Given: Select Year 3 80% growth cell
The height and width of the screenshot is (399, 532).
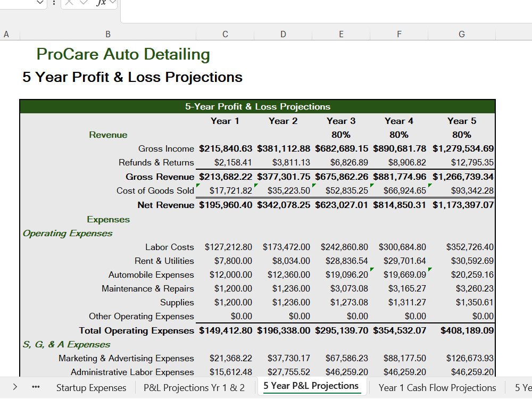Looking at the screenshot, I should 341,135.
